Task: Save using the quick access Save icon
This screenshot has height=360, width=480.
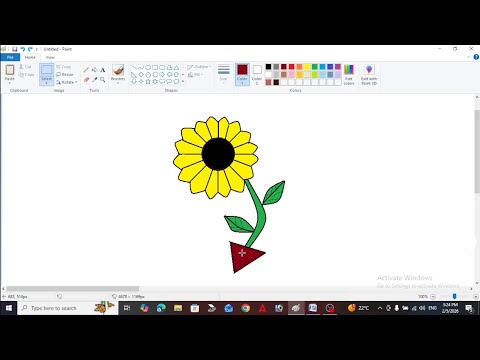Action: (15, 49)
